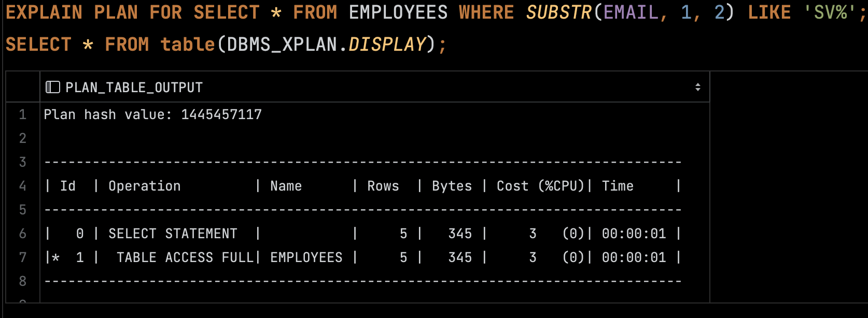This screenshot has height=318, width=868.
Task: Click the WHERE keyword in the query
Action: coord(486,12)
